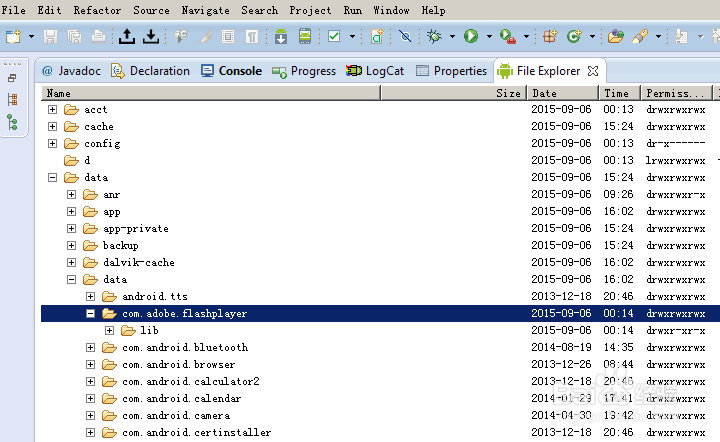Viewport: 720px width, 442px height.
Task: Switch to the Progress tab
Action: 304,71
